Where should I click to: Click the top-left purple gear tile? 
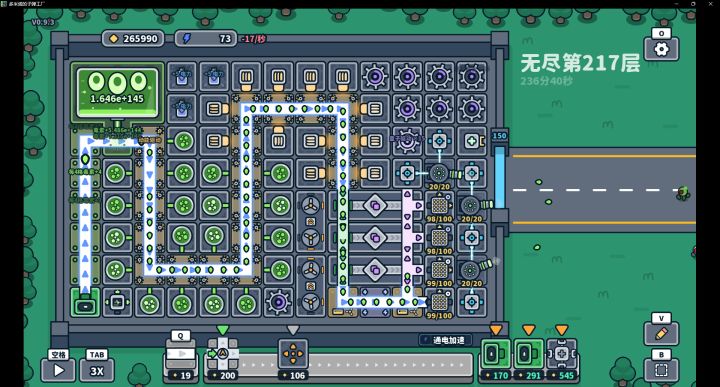(375, 77)
